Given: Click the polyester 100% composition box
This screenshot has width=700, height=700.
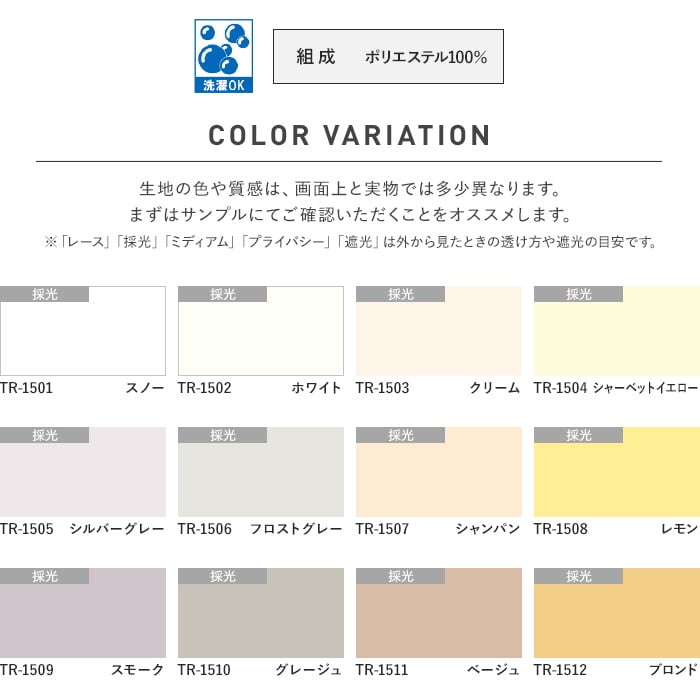Looking at the screenshot, I should [388, 56].
